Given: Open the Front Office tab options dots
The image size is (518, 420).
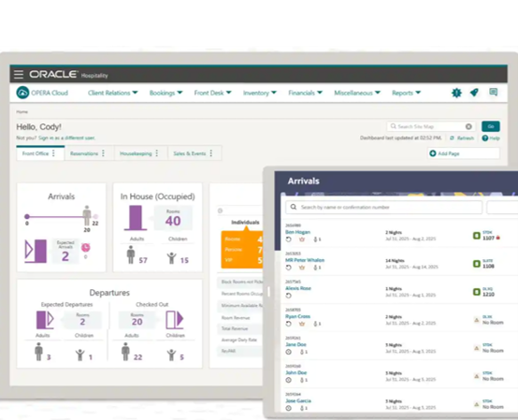Looking at the screenshot, I should [53, 153].
